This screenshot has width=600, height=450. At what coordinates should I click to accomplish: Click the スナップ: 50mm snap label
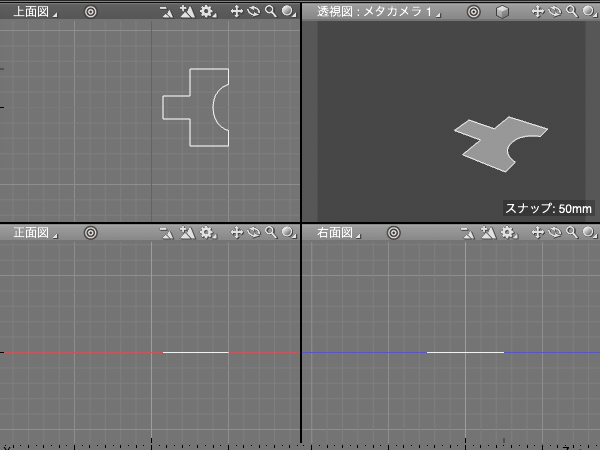tap(548, 209)
